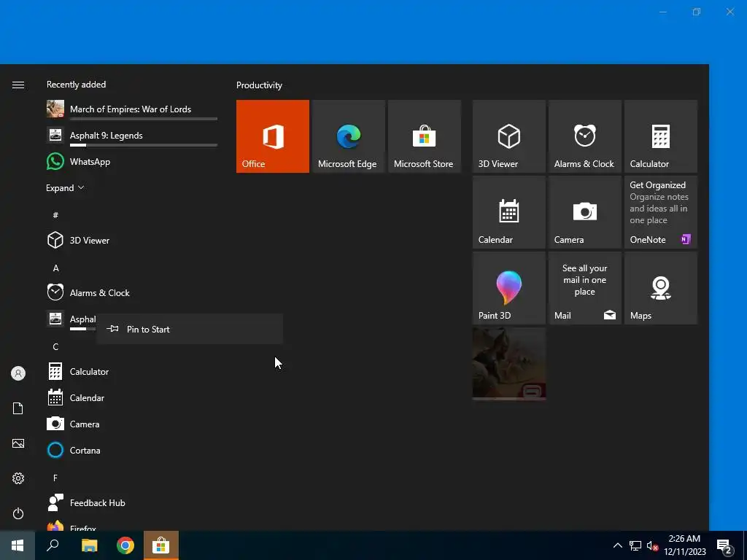Expand the Start menu hamburger navigation
The width and height of the screenshot is (747, 560).
point(18,85)
